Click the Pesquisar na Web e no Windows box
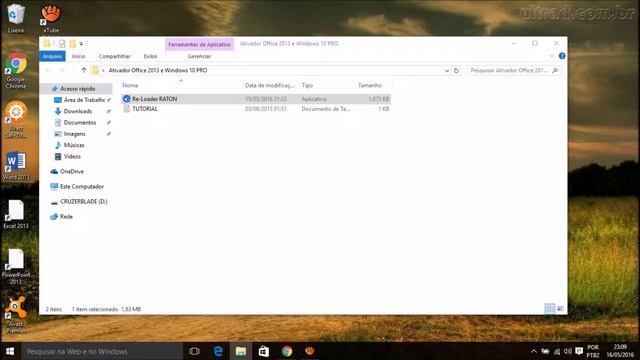Screen dimensions: 640x360 (102, 351)
